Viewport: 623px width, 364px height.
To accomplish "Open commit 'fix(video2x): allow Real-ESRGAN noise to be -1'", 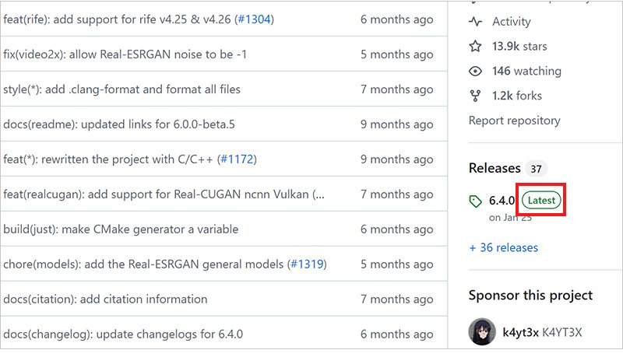I will coord(125,54).
